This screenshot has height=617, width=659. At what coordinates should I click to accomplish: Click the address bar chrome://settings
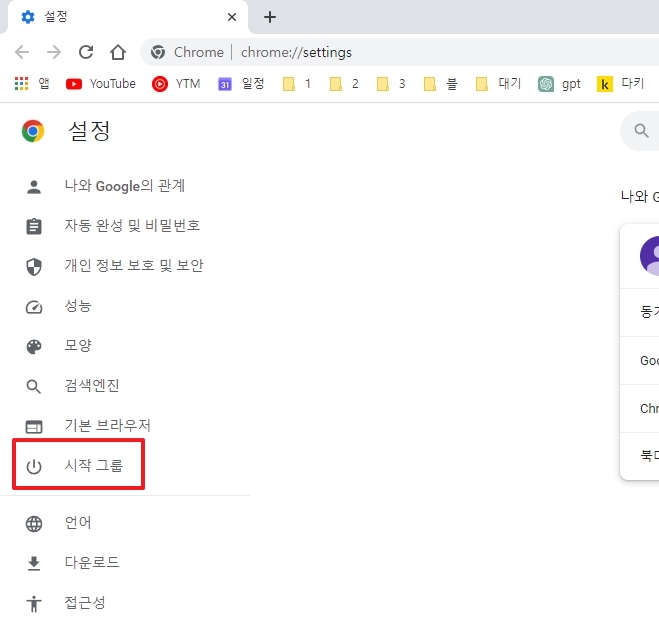(x=296, y=52)
